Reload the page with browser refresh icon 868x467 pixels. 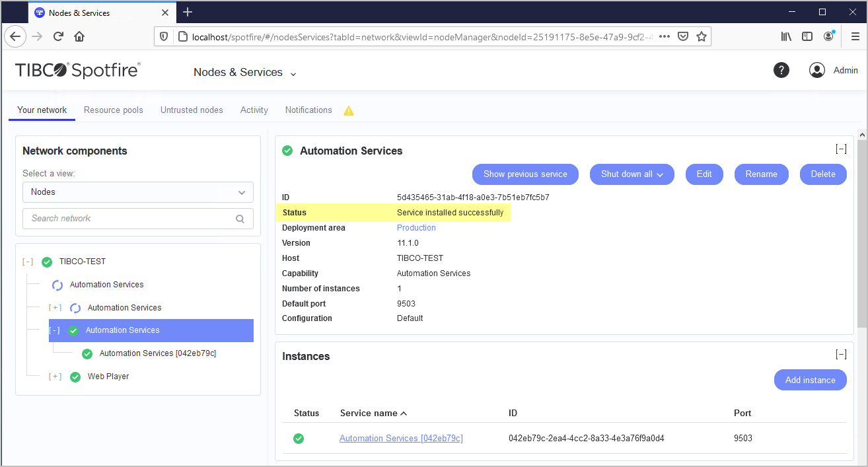click(58, 36)
